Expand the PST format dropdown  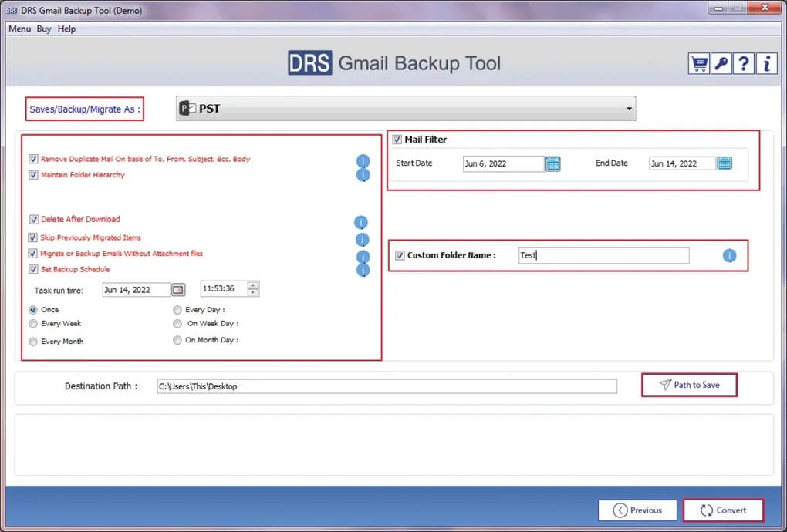(629, 109)
